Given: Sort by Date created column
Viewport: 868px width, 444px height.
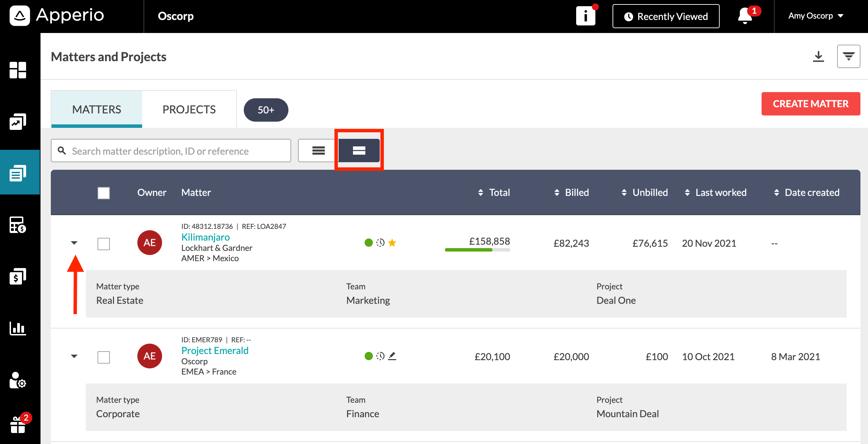Looking at the screenshot, I should 807,192.
